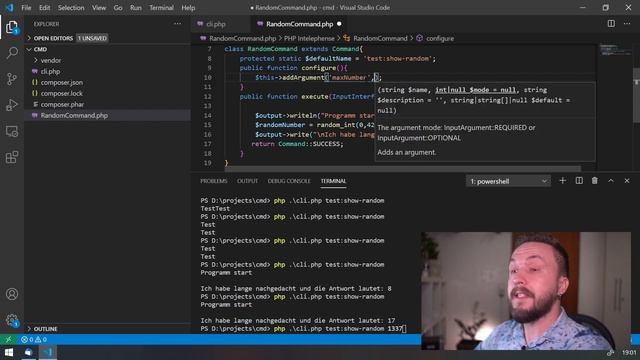The height and width of the screenshot is (360, 640).
Task: Open the Source Control view
Action: point(12,79)
